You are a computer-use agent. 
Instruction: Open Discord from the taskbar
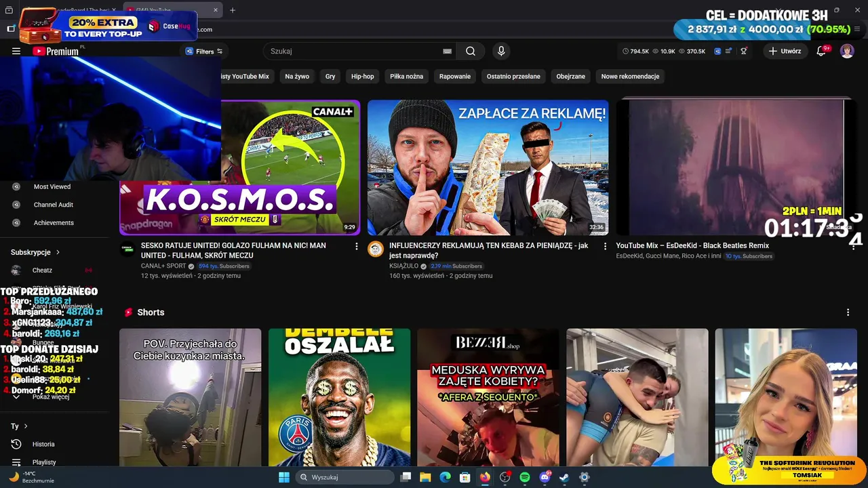[545, 477]
